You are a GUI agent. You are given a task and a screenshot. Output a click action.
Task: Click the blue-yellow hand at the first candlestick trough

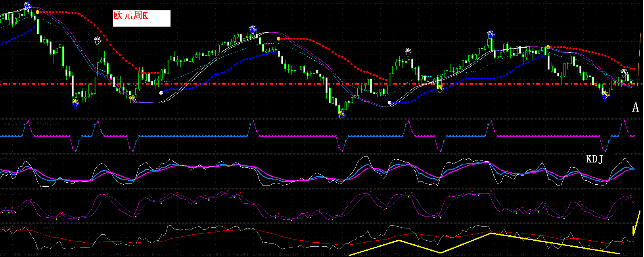tap(75, 104)
